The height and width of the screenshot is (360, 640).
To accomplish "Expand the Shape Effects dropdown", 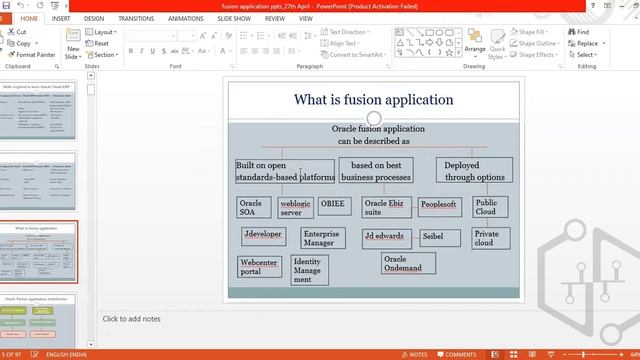I will 534,54.
